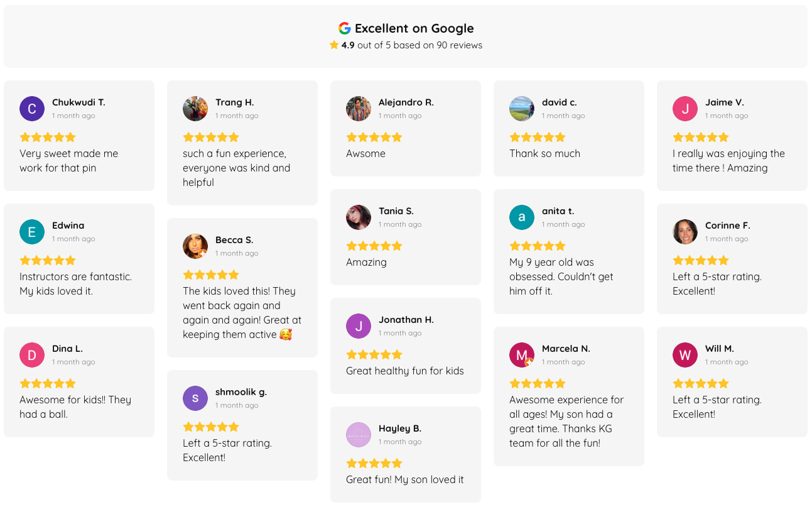Select the reviewer name Jonathan H.
This screenshot has height=507, width=812.
406,320
